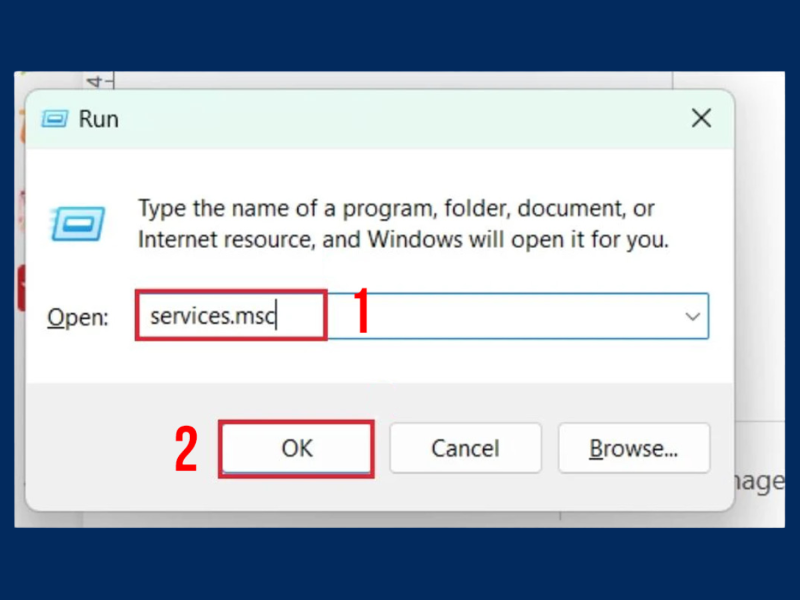Screen dimensions: 800x600
Task: Click the red number 1 annotation
Action: coord(363,314)
